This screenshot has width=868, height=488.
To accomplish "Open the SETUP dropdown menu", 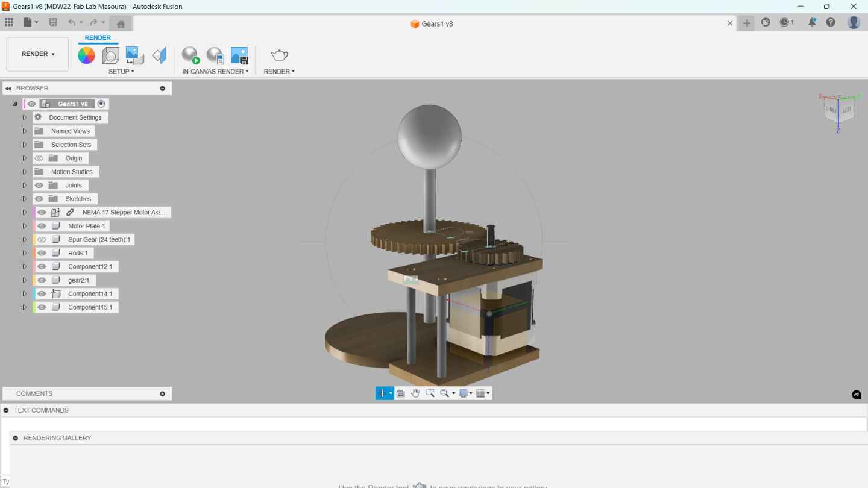I will coord(121,71).
